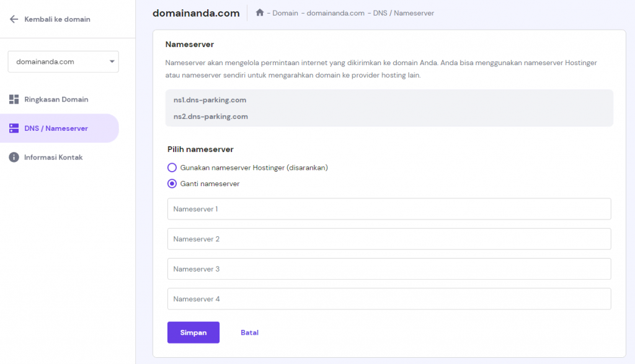Click the back arrow icon
Image resolution: width=635 pixels, height=364 pixels.
coord(14,19)
